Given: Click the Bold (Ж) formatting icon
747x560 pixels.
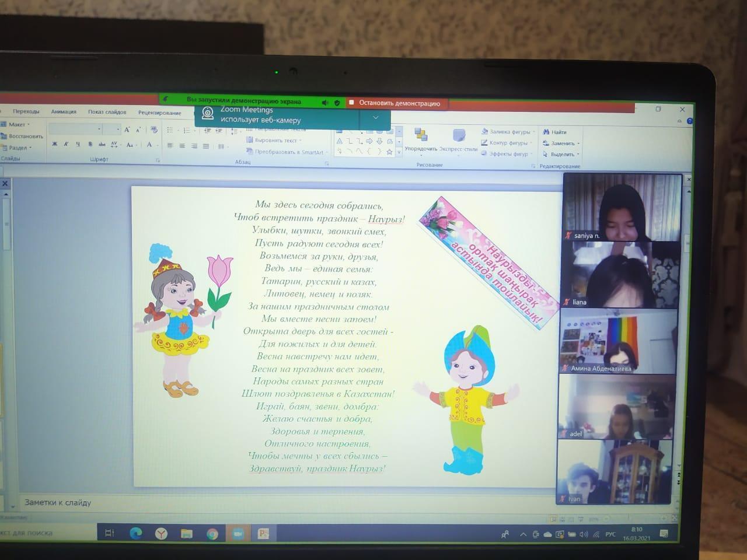Looking at the screenshot, I should click(55, 144).
